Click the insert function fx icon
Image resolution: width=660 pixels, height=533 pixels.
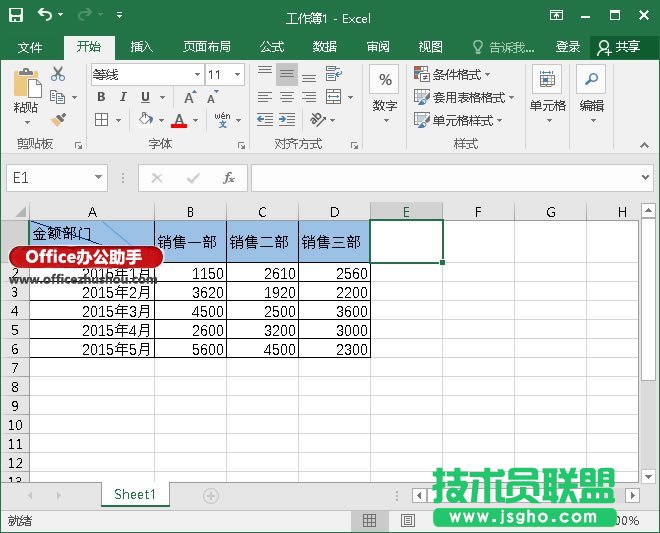[x=229, y=178]
